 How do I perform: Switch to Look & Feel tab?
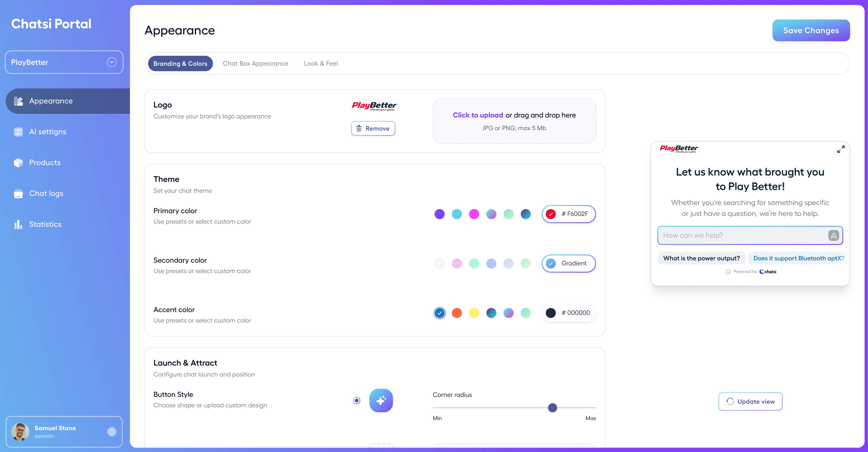pos(321,63)
